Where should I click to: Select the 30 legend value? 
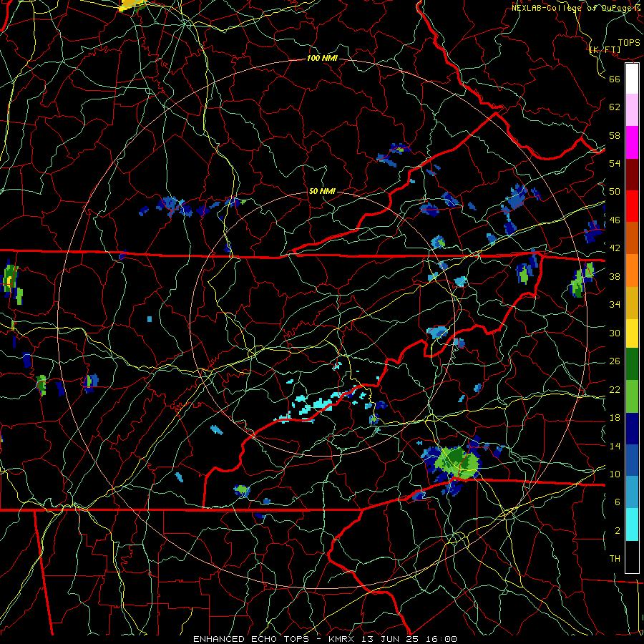(615, 333)
